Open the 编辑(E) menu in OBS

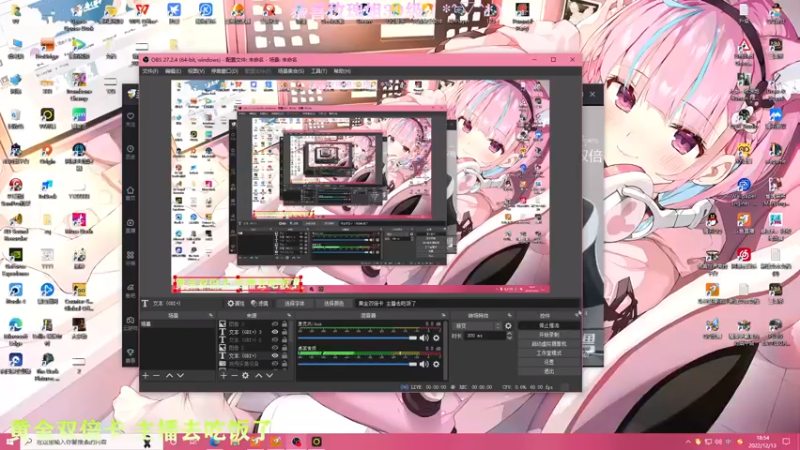coord(173,71)
